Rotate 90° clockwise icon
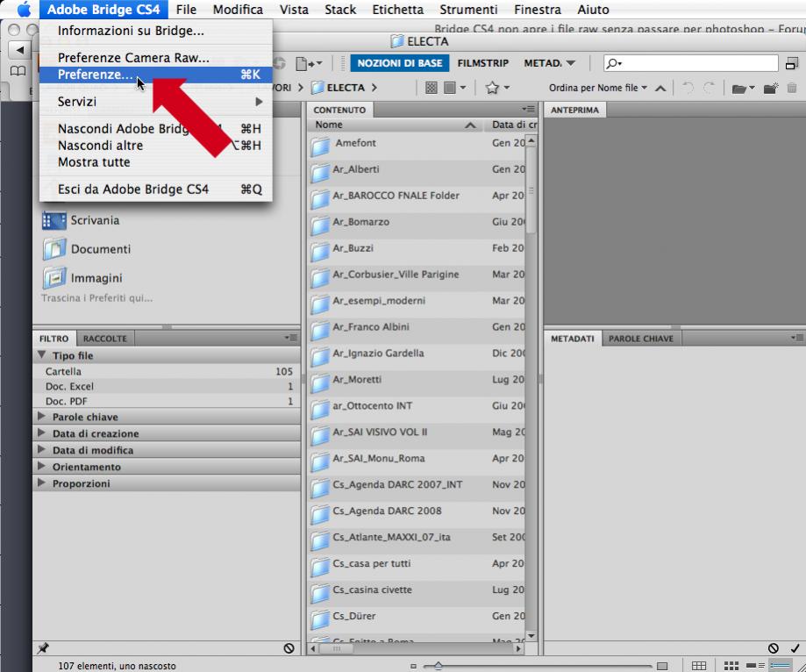The height and width of the screenshot is (672, 806). click(709, 88)
